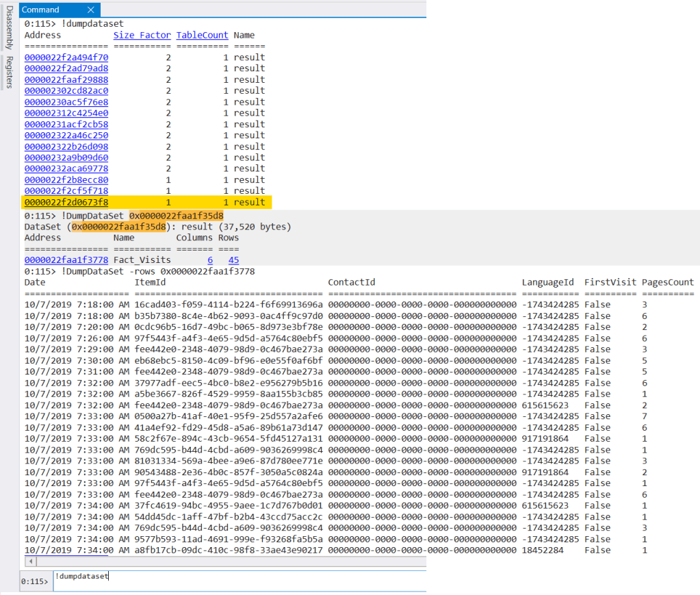Close the Command tab with its X
Screen dimensions: 700x595
pos(92,10)
